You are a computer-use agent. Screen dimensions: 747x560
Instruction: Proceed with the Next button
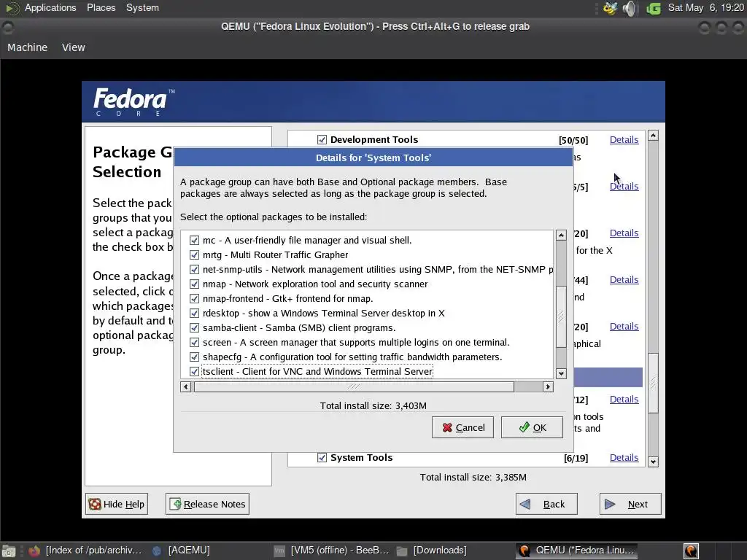coord(630,504)
